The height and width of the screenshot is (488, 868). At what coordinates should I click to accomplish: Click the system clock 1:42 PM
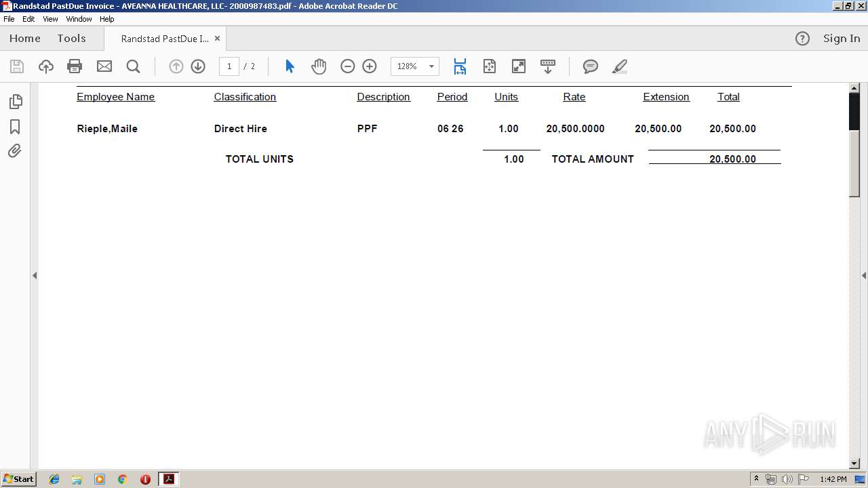point(833,479)
